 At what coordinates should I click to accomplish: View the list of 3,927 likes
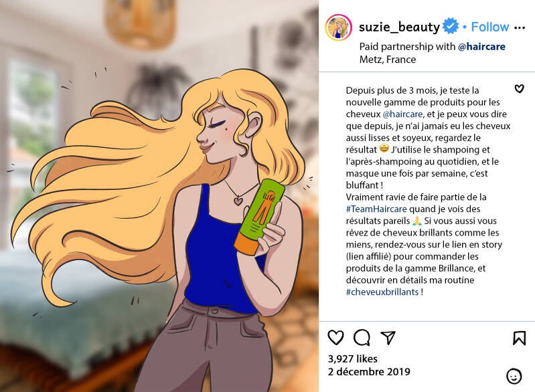352,359
